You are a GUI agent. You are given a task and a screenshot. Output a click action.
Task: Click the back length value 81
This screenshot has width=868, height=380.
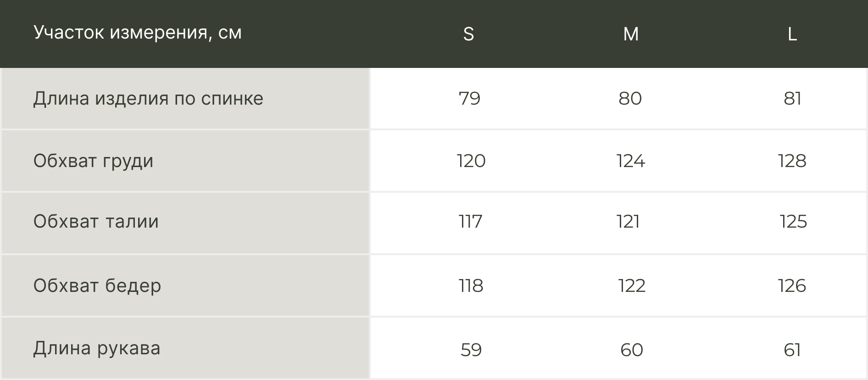coord(792,99)
